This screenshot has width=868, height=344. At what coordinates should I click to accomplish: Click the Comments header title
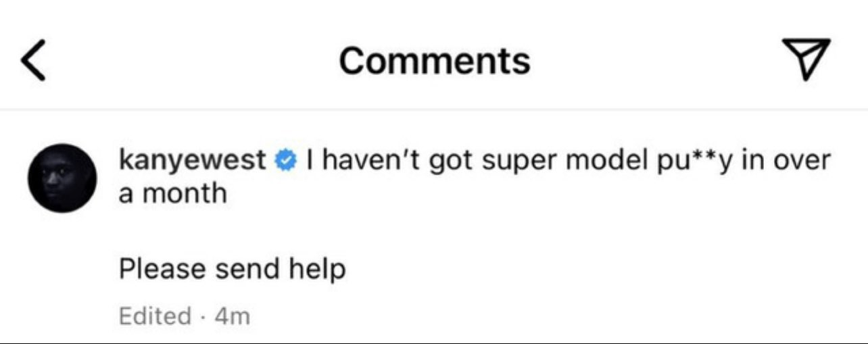tap(434, 60)
